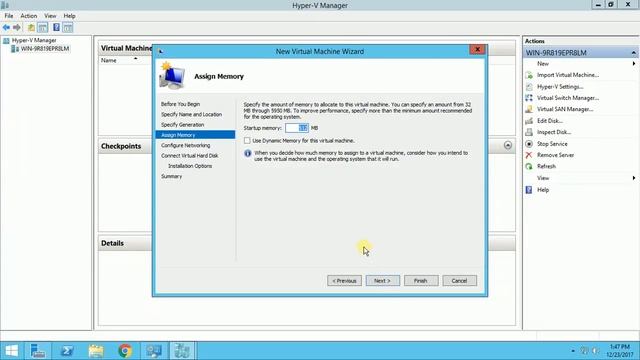Click the volume icon in system tray
The image size is (640, 360).
[596, 351]
